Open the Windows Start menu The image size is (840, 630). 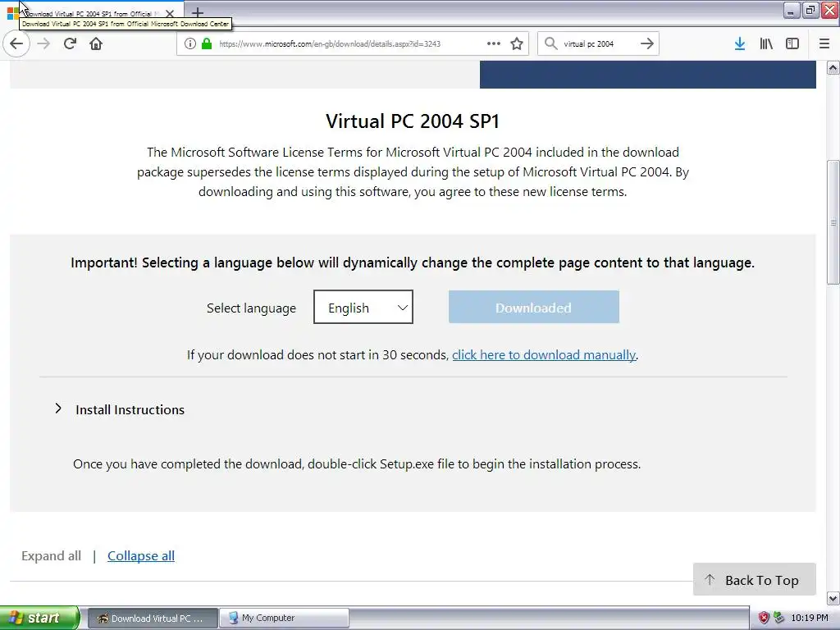[x=39, y=618]
